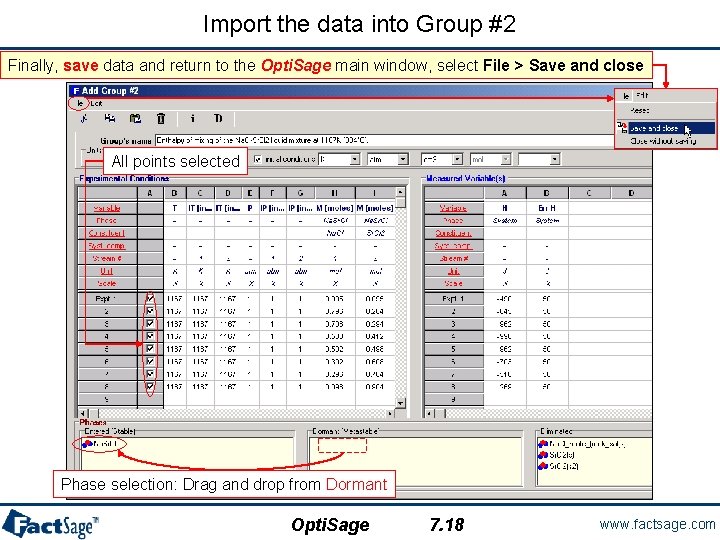Click 'En H' variable cell in Measured Variables

tap(547, 208)
